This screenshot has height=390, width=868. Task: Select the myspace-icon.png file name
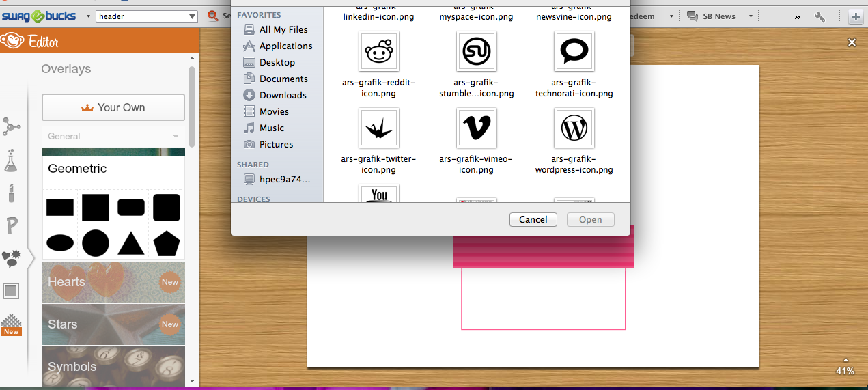point(477,17)
